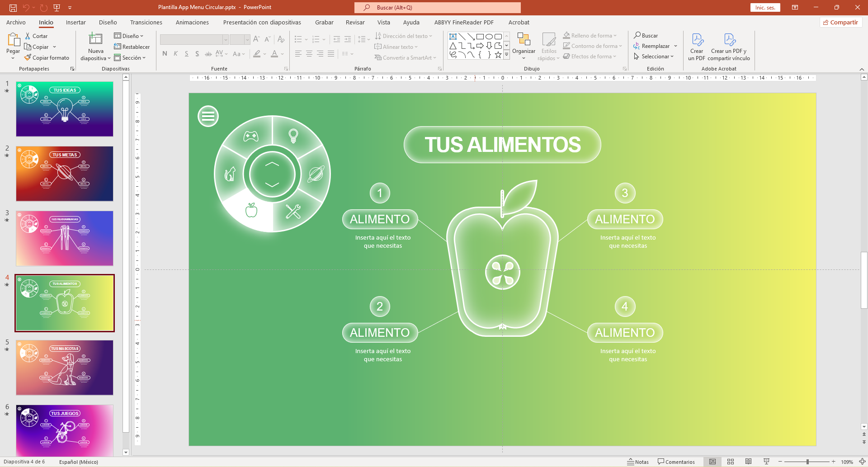868x467 pixels.
Task: Toggle the Comentarios pane
Action: pos(676,462)
